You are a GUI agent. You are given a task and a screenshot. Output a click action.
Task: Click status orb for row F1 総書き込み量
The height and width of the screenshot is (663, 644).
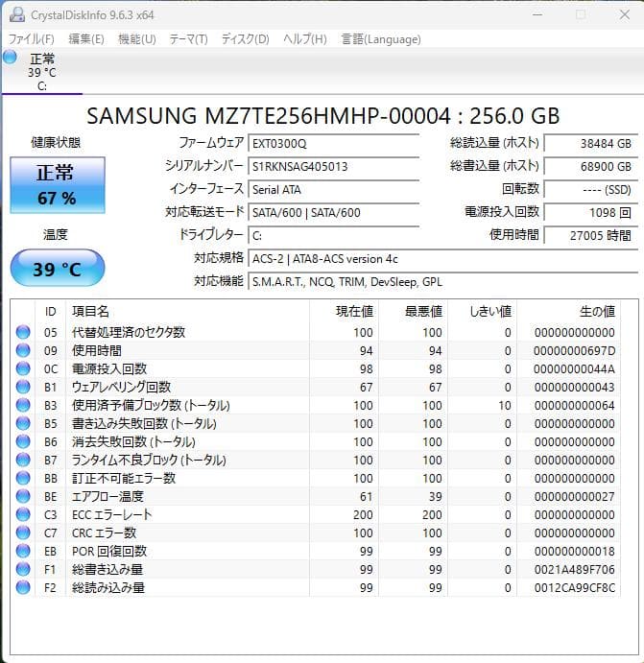pyautogui.click(x=23, y=569)
